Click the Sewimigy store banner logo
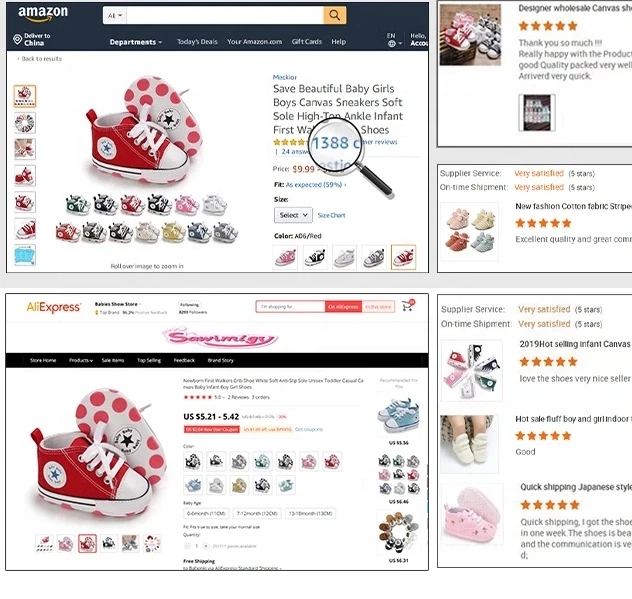 (220, 338)
